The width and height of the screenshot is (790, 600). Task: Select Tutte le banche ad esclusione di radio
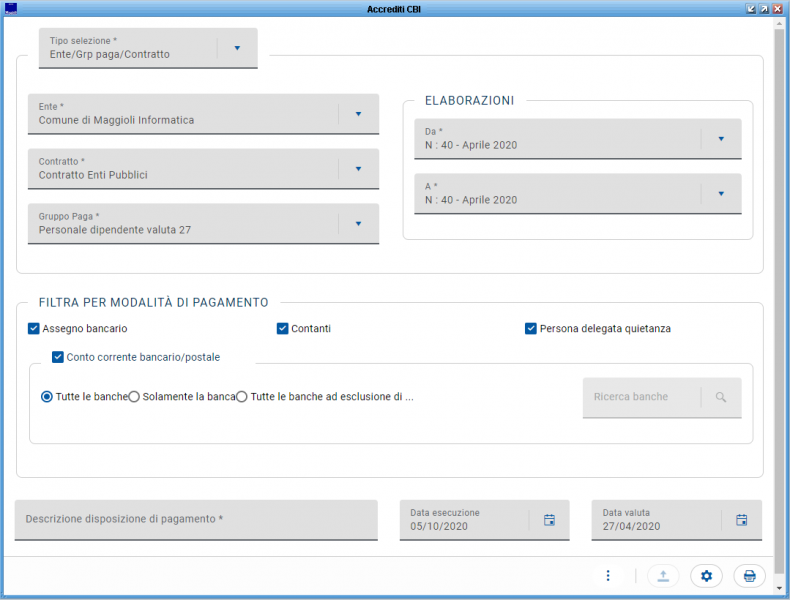click(242, 397)
